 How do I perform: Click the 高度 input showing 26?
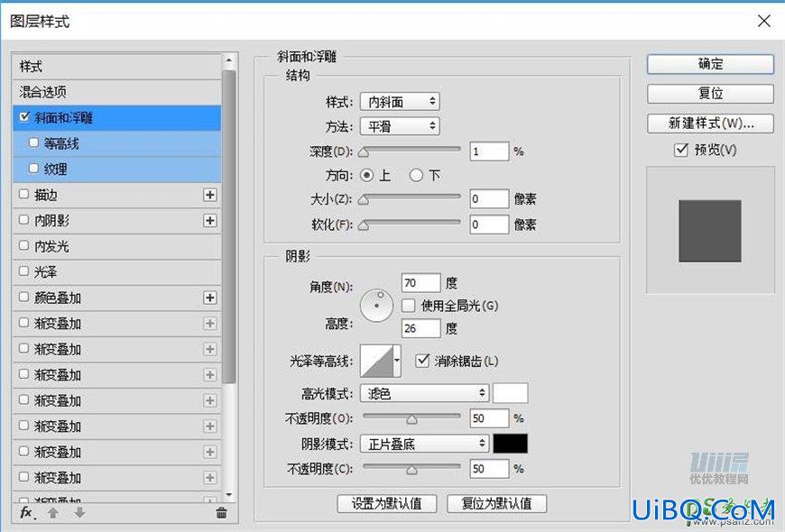(x=421, y=328)
